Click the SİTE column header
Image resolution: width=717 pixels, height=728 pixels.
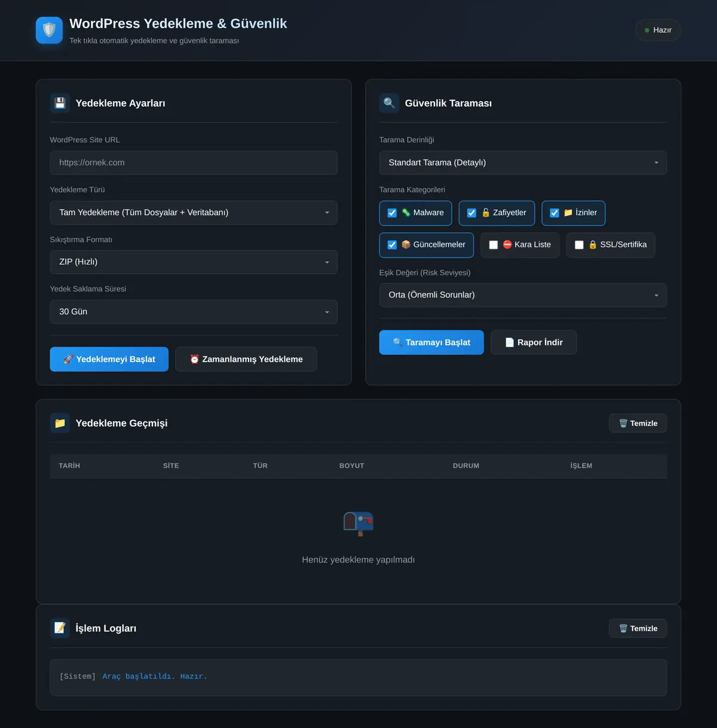click(x=171, y=466)
